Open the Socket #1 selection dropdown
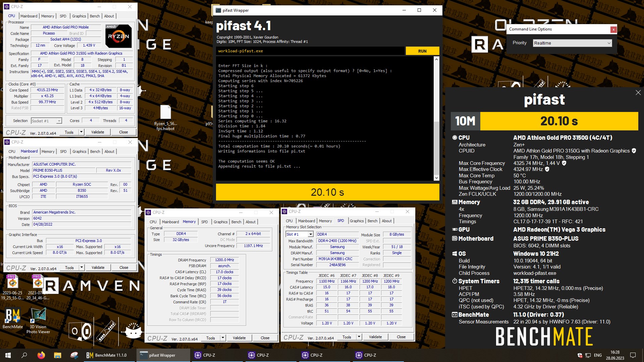644x362 pixels. tap(46, 121)
